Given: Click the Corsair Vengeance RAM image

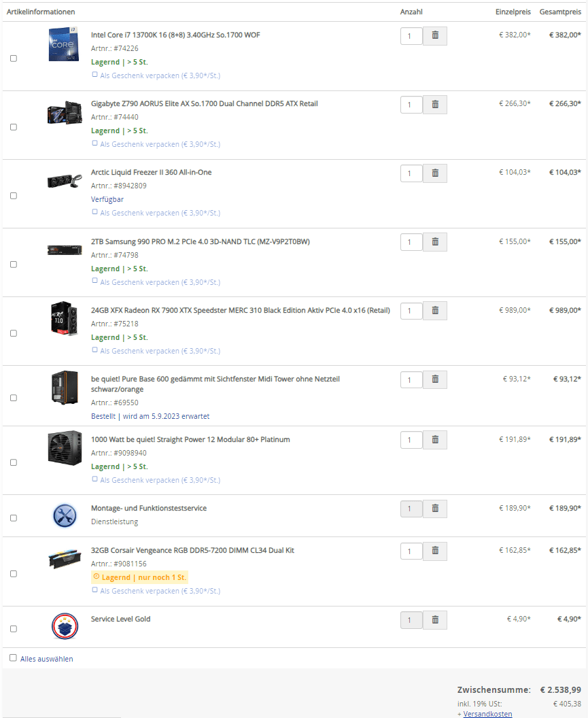Looking at the screenshot, I should point(65,559).
